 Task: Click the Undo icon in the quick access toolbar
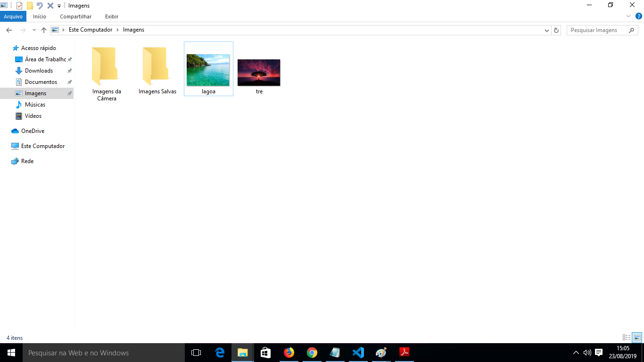click(40, 6)
